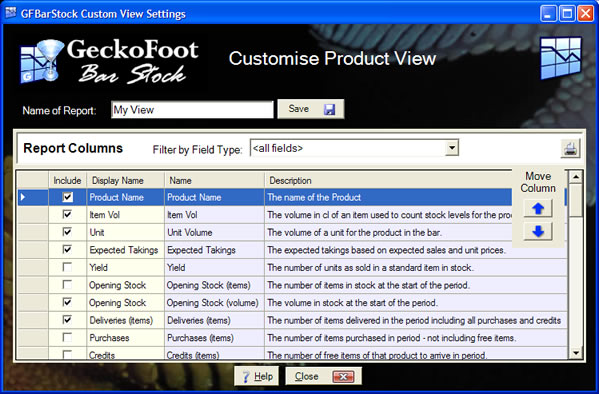Click the chart icon in the header
599x394 pixels.
(561, 58)
